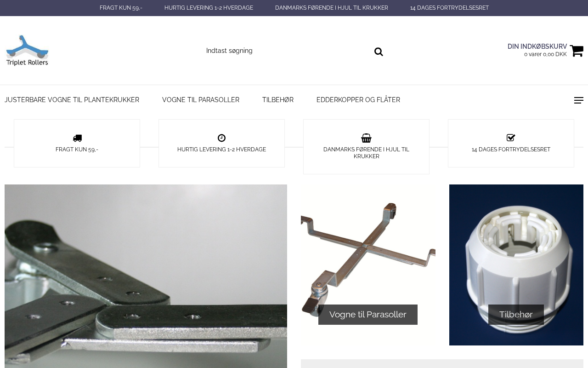Click the Vogne til Parasoller image button
Screen dimensions: 588x368
click(368, 315)
